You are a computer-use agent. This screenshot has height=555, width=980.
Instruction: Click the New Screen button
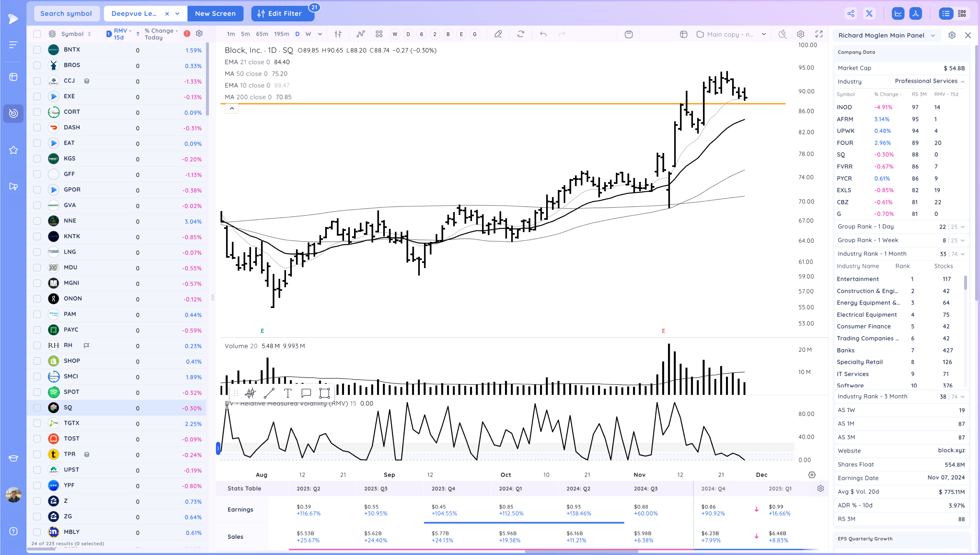(215, 14)
